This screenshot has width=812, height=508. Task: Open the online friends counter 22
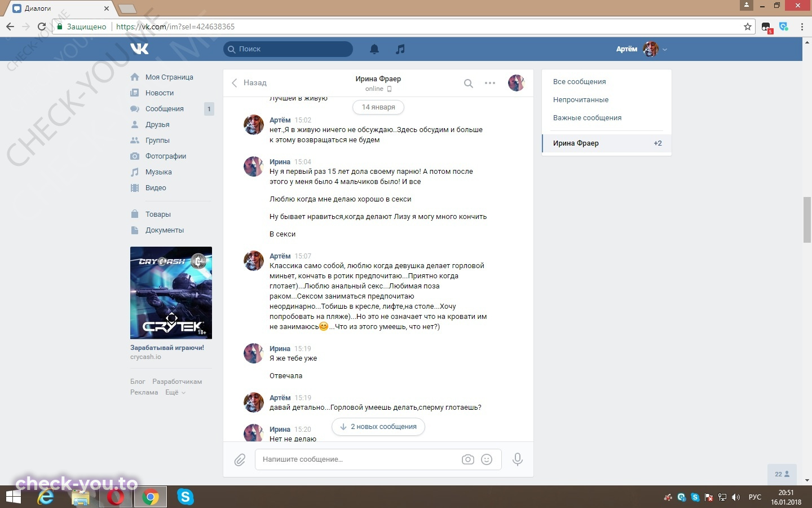point(782,474)
